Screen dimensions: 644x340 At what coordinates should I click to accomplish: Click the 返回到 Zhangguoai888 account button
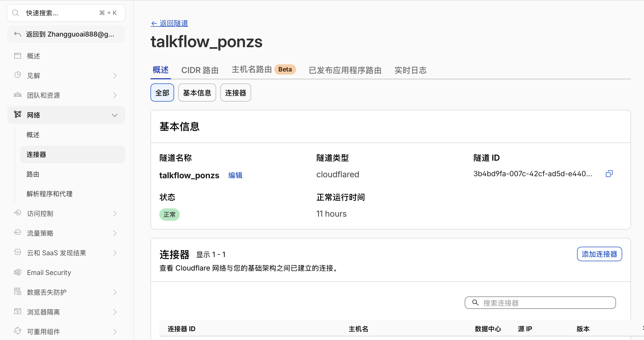coord(66,34)
